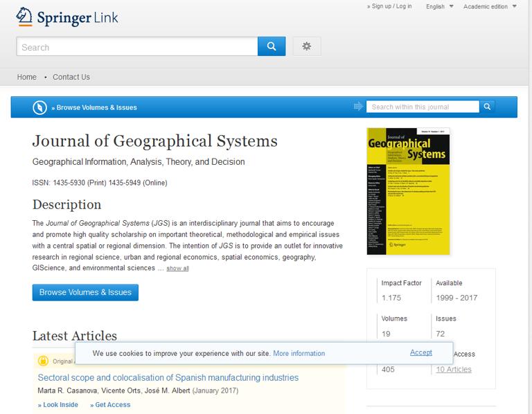
Task: Focus the main Search input field
Action: coord(136,47)
